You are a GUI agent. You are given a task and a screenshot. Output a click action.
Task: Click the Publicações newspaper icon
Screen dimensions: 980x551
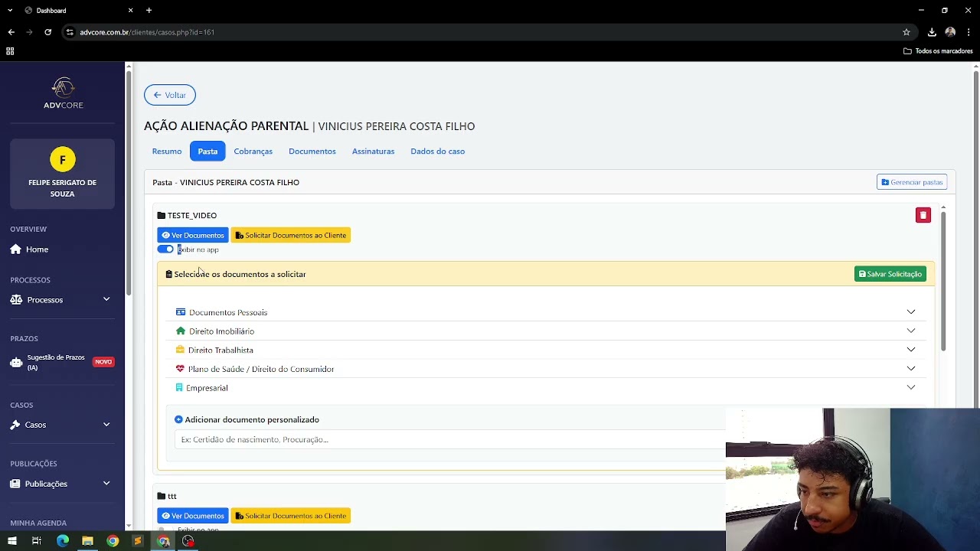(16, 484)
